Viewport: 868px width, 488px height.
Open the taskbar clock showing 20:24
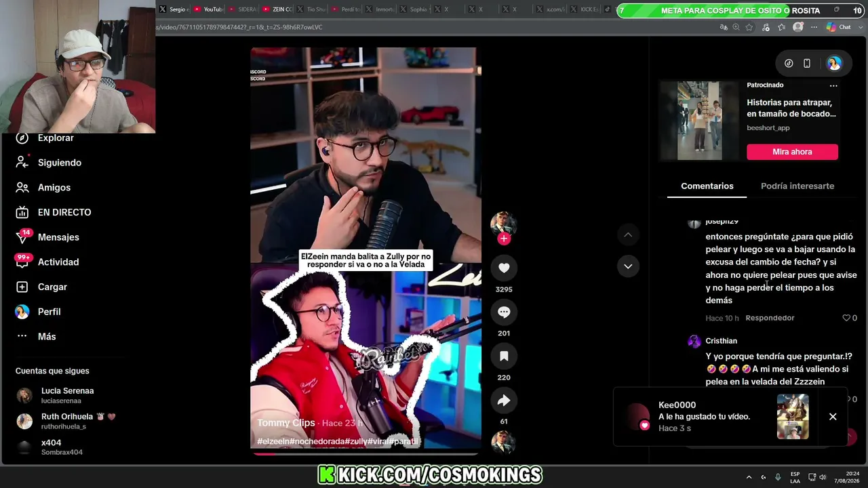846,477
